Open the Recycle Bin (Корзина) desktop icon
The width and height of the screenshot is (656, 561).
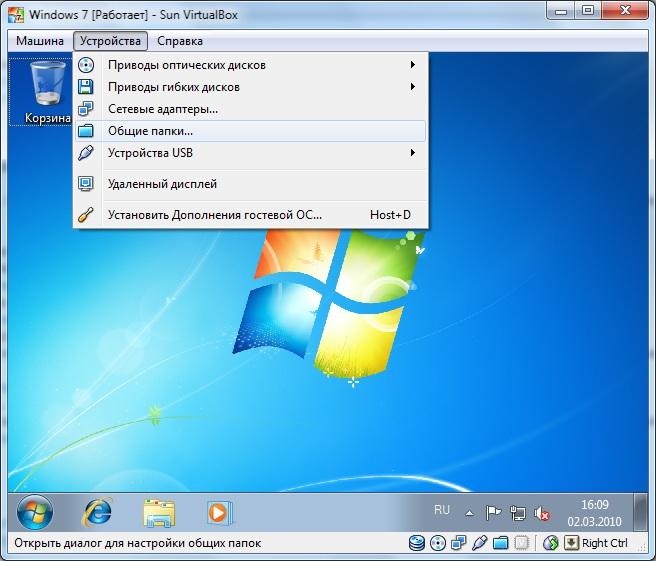pos(46,89)
